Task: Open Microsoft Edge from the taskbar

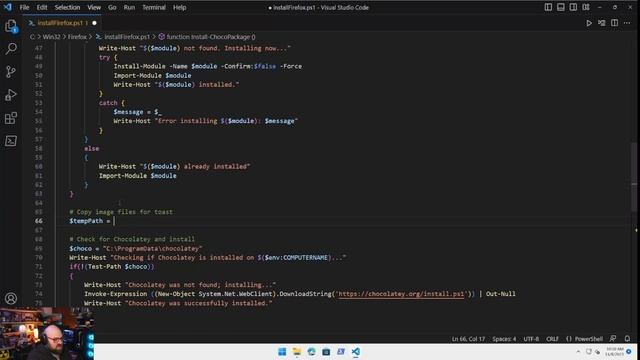Action: pos(311,352)
